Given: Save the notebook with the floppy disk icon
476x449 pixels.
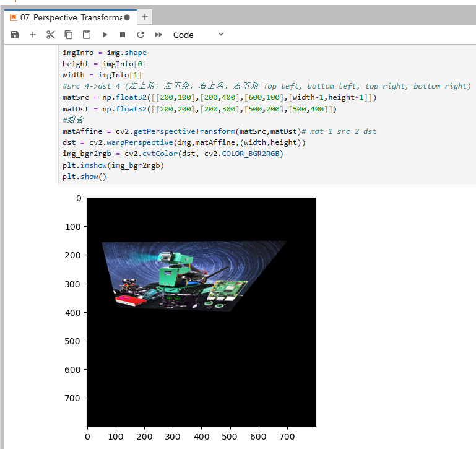Looking at the screenshot, I should point(15,35).
